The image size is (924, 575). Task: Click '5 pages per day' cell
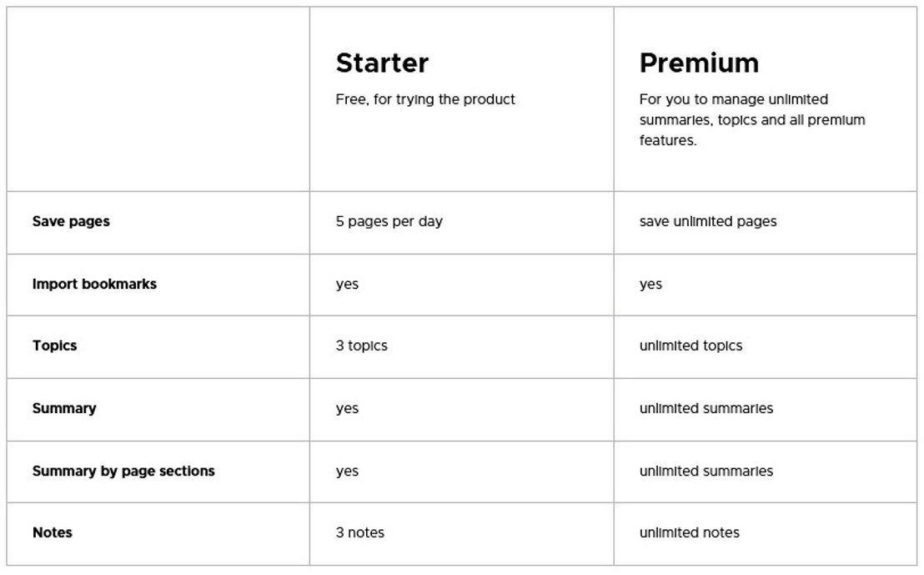coord(389,222)
